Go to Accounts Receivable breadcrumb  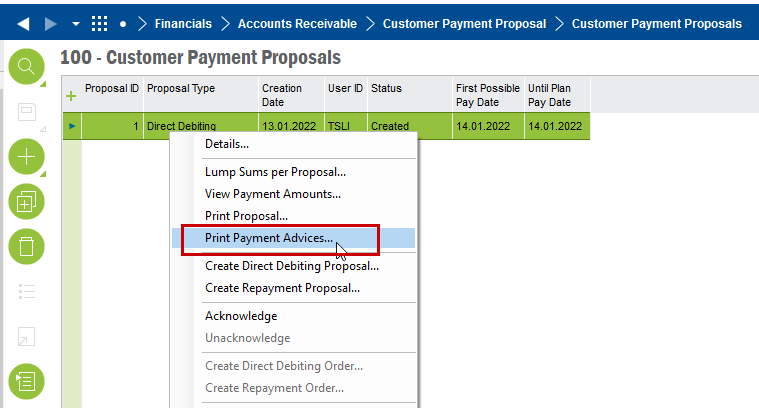[297, 24]
